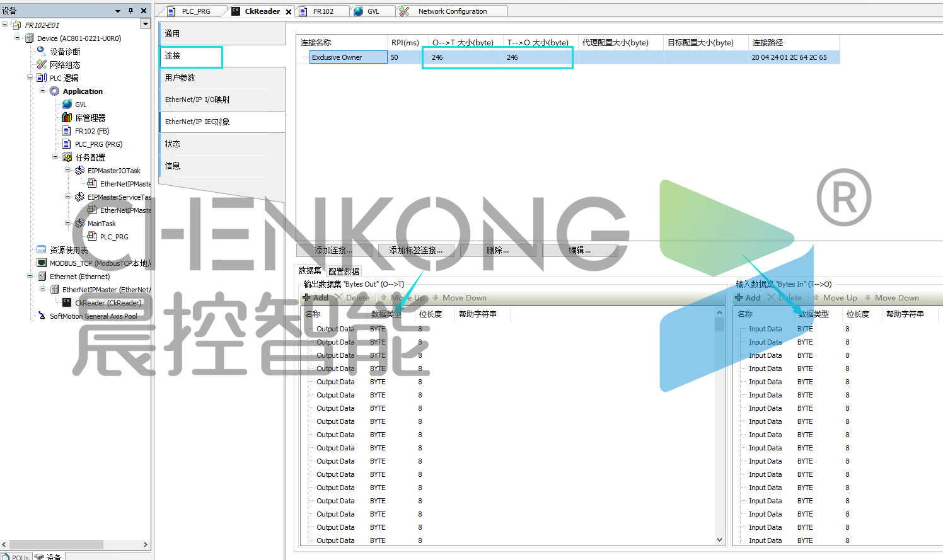Collapse the Application tree node
943x560 pixels.
click(x=43, y=91)
